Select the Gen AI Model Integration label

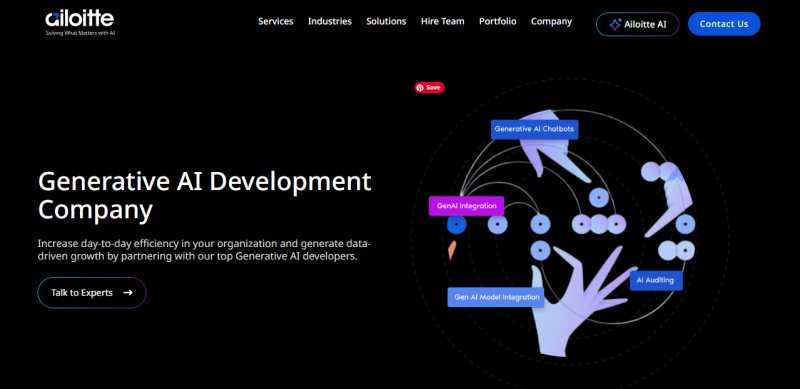click(x=496, y=297)
